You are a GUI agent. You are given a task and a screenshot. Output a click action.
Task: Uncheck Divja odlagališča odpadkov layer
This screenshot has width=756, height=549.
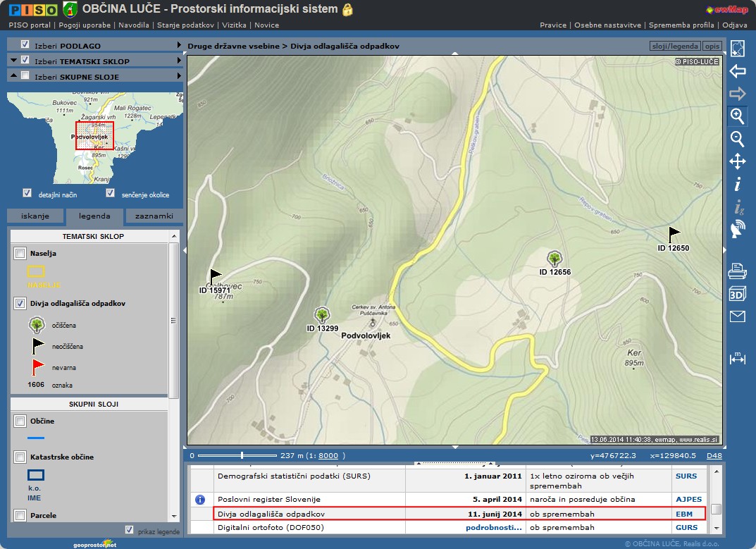(x=20, y=304)
